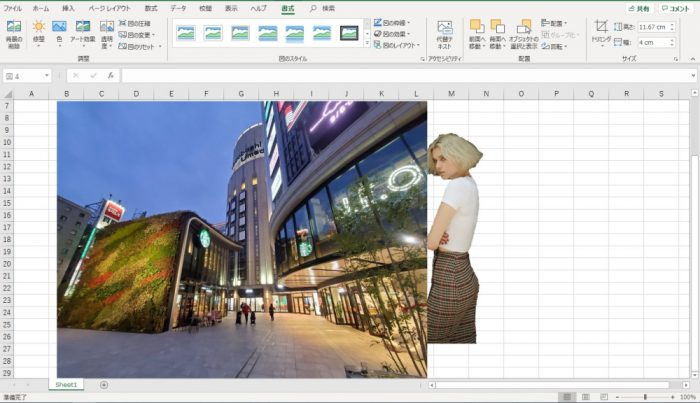Screen dimensions: 700x403
Task: Apply the first picture style thumbnail
Action: (186, 33)
